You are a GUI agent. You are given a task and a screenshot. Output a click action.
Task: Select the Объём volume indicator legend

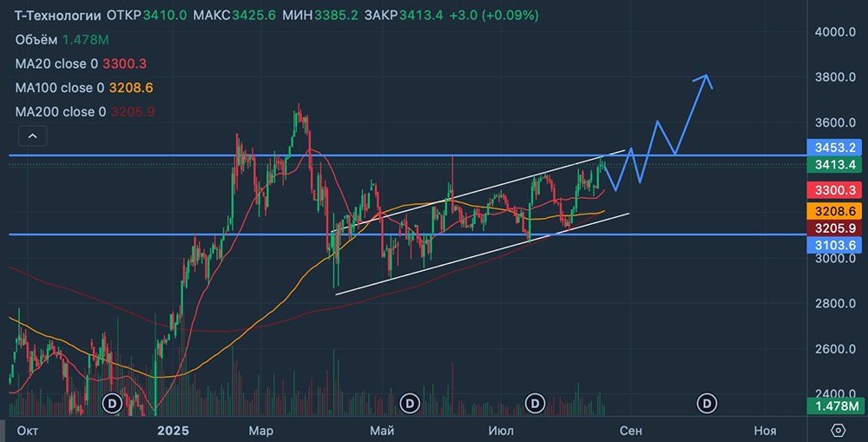[62, 40]
